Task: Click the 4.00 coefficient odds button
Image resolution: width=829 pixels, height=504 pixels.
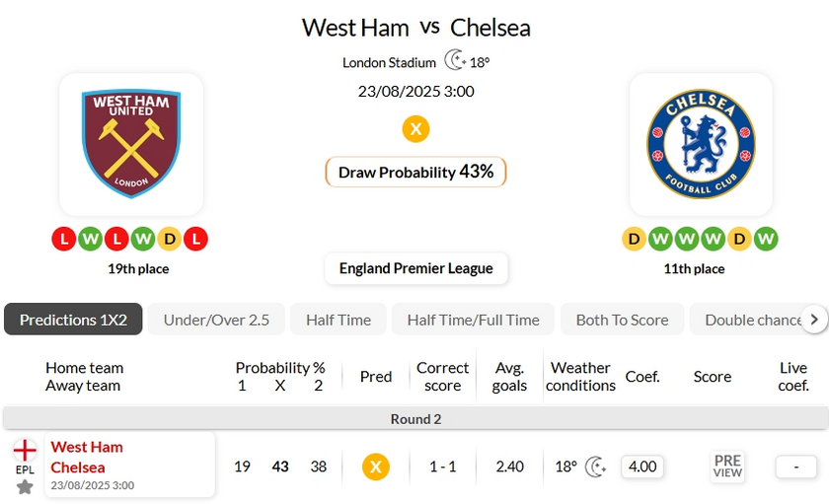Action: (x=642, y=467)
